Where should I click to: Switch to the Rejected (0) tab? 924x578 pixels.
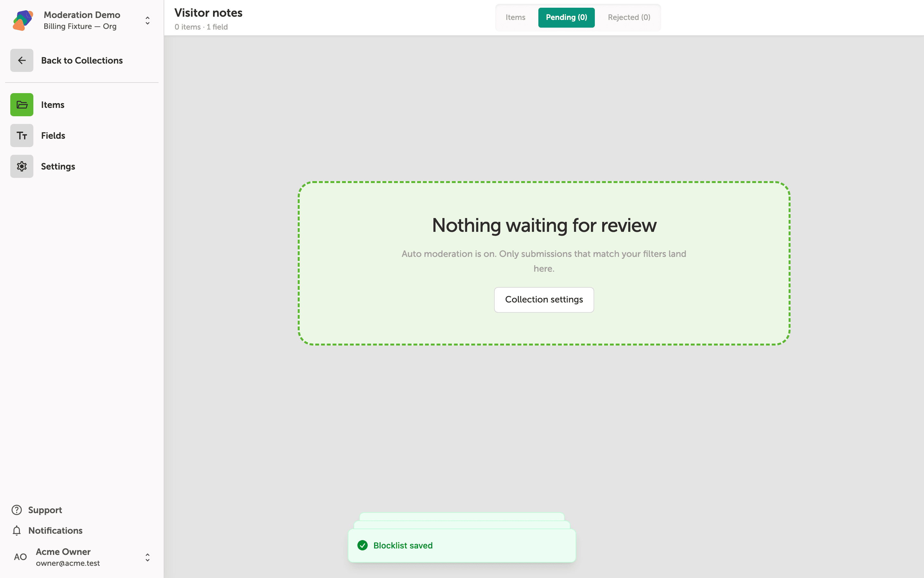coord(629,18)
